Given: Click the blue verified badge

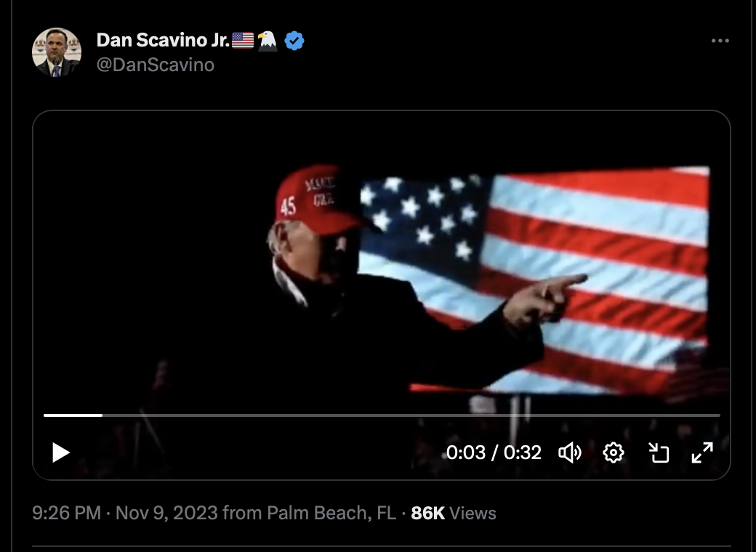Looking at the screenshot, I should [x=294, y=41].
